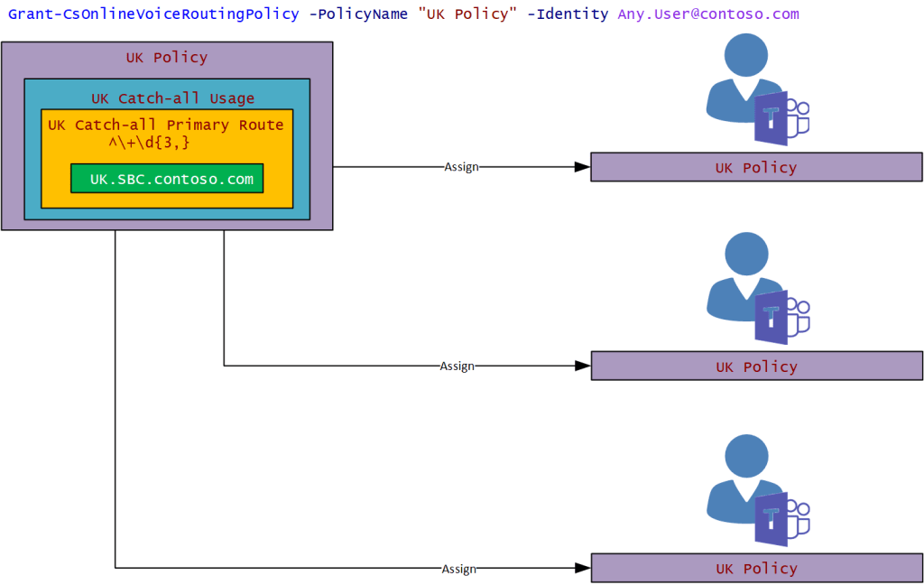Click the ^\+\d{3,} regex pattern text

pyautogui.click(x=148, y=142)
